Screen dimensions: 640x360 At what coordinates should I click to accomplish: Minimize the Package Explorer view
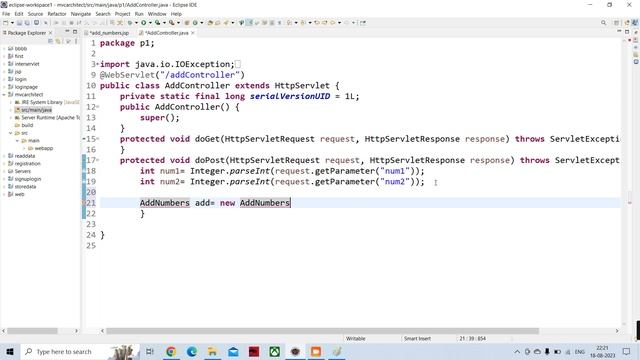[67, 32]
